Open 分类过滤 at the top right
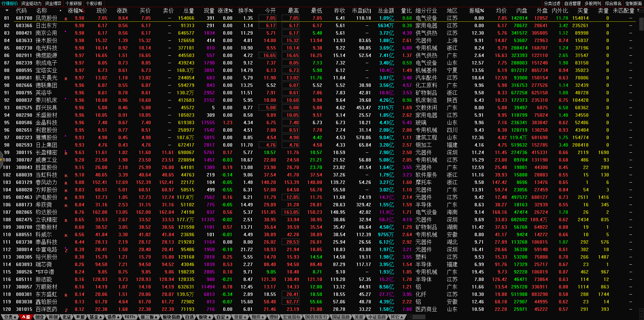The width and height of the screenshot is (644, 320). [552, 3]
